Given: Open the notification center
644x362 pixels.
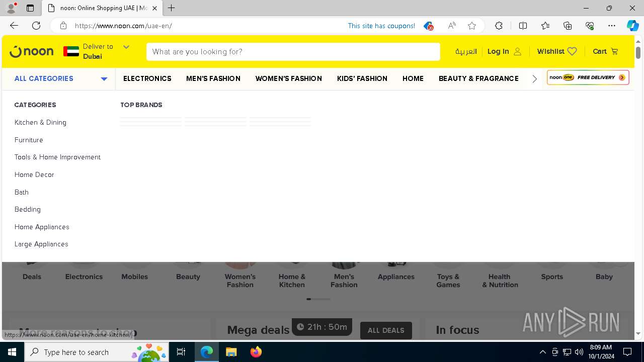Looking at the screenshot, I should [x=627, y=352].
